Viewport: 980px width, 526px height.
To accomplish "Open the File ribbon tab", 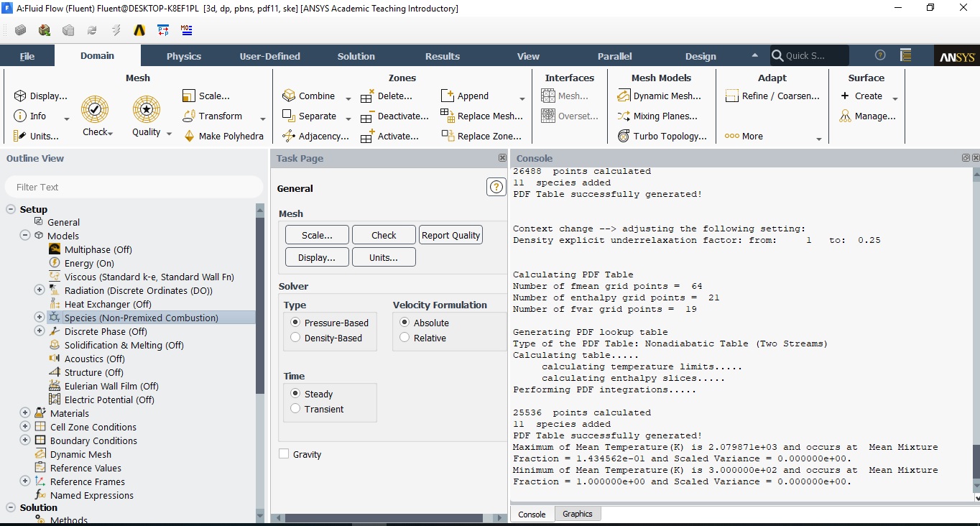I will coord(27,56).
